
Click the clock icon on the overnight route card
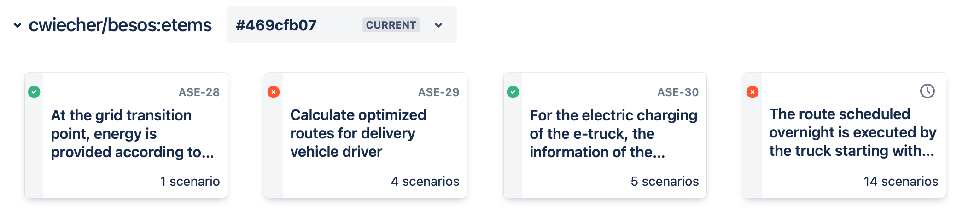tap(927, 91)
